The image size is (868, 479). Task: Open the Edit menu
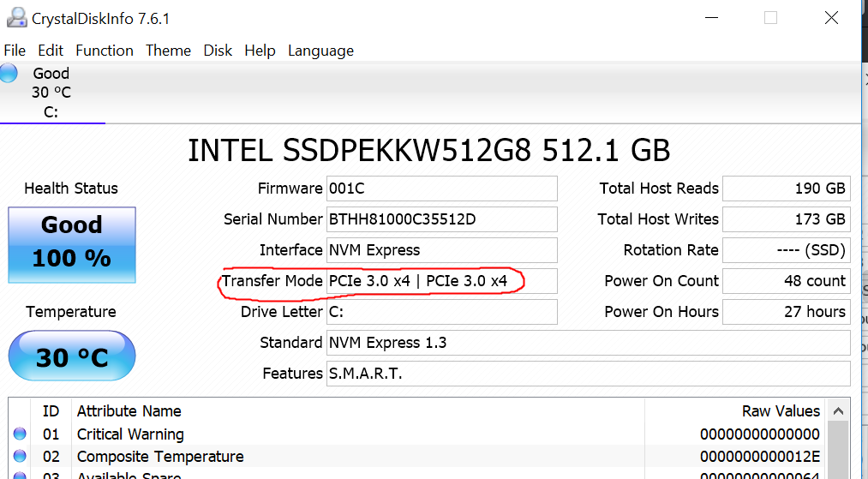pyautogui.click(x=51, y=51)
